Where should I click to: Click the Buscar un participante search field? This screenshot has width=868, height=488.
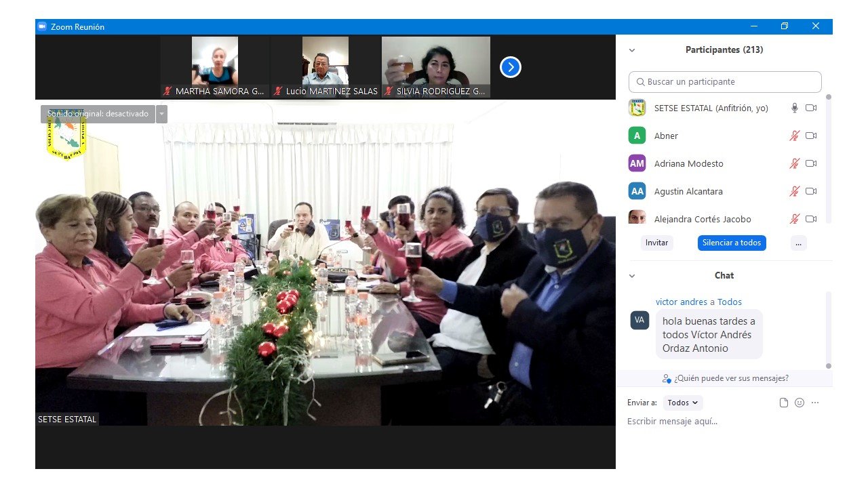[x=725, y=81]
